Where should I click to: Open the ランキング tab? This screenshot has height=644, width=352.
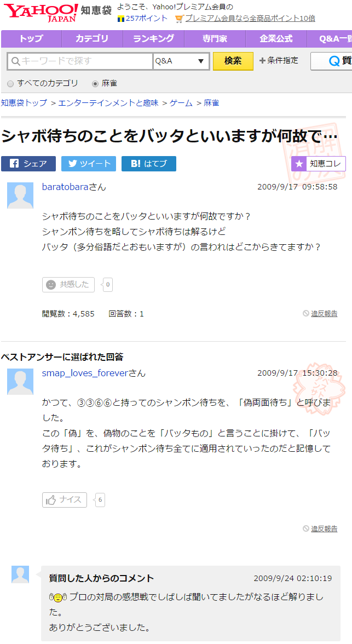click(154, 39)
